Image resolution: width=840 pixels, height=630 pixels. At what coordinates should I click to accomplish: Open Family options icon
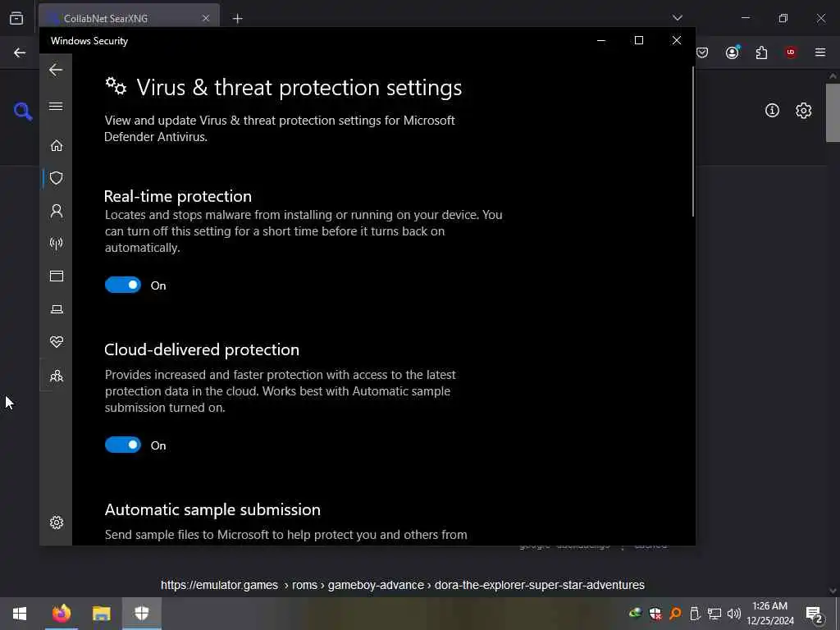[x=57, y=376]
